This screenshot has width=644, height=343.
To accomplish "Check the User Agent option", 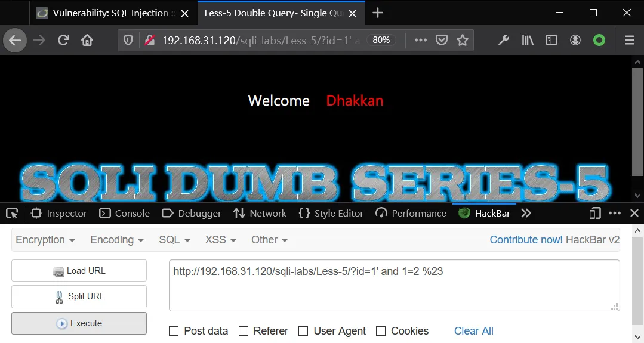I will coord(303,331).
